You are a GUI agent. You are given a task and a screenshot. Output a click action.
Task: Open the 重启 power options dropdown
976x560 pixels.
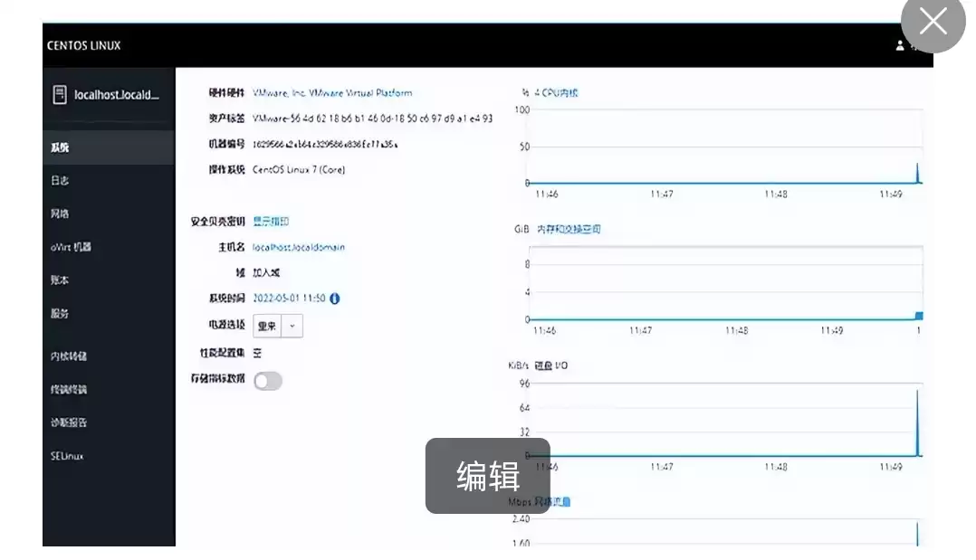click(x=291, y=326)
